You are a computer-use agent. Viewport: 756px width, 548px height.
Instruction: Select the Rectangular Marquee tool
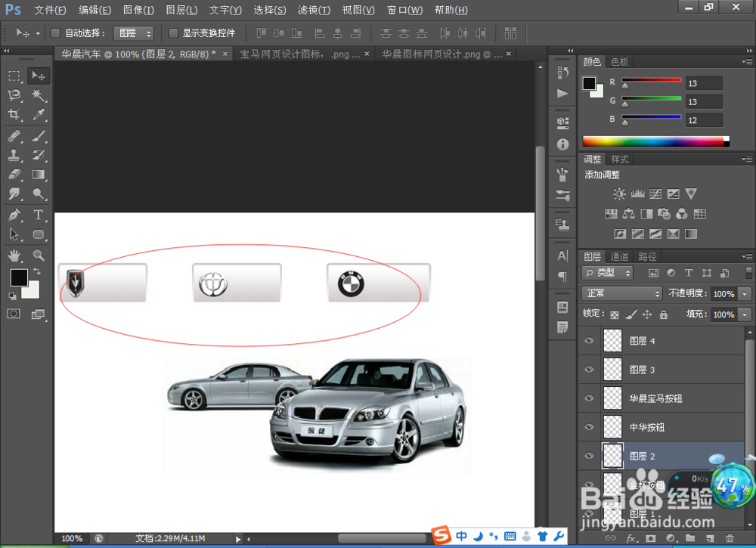pos(14,76)
